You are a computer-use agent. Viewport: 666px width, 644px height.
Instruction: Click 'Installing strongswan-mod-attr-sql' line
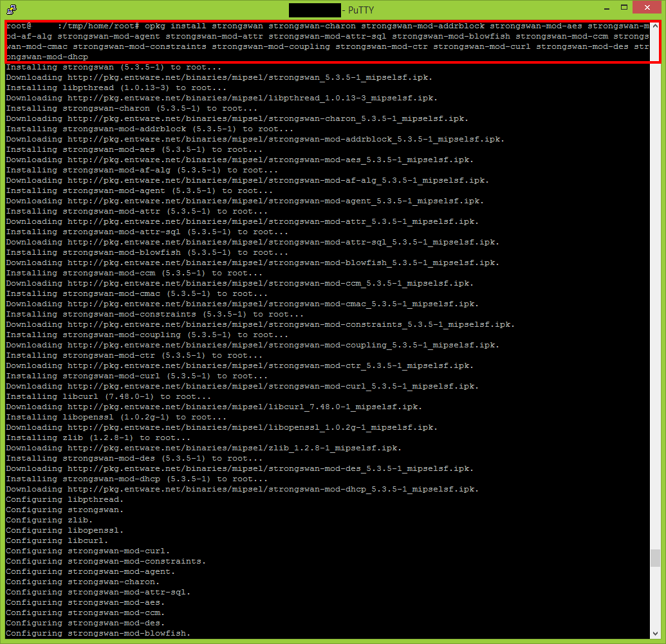(x=147, y=232)
